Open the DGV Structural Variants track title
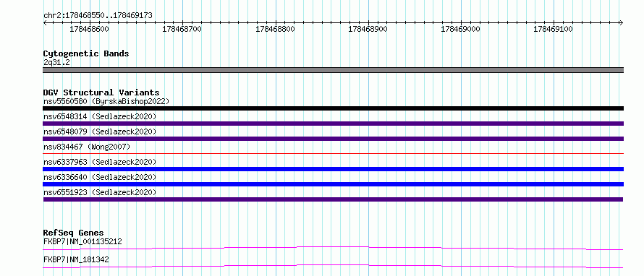644x276 pixels. (x=101, y=92)
